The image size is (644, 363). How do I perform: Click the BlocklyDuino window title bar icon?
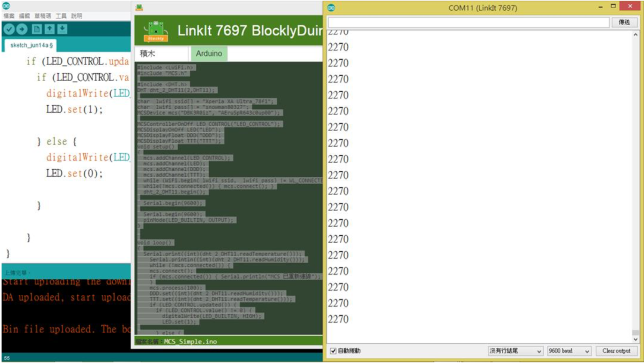point(139,8)
